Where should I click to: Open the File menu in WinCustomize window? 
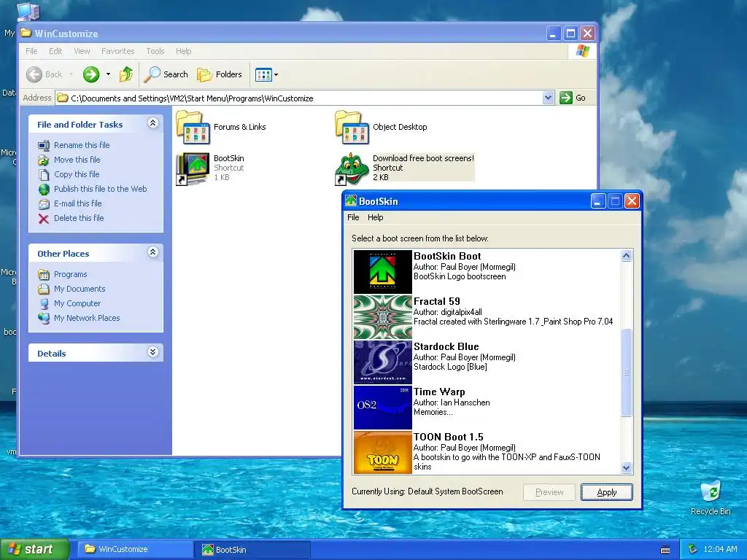(31, 51)
